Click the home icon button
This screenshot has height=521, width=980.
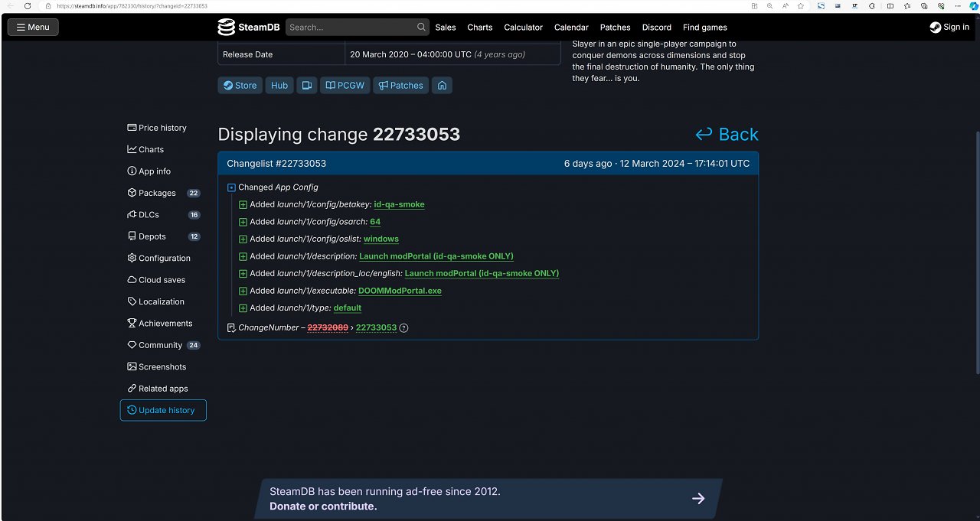point(442,85)
